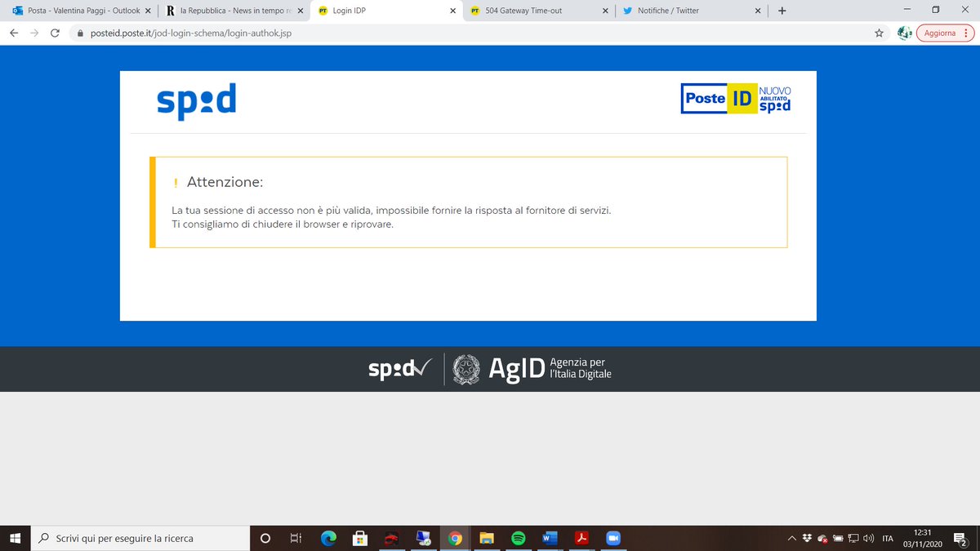
Task: Close the la Repubblica tab
Action: tap(300, 11)
